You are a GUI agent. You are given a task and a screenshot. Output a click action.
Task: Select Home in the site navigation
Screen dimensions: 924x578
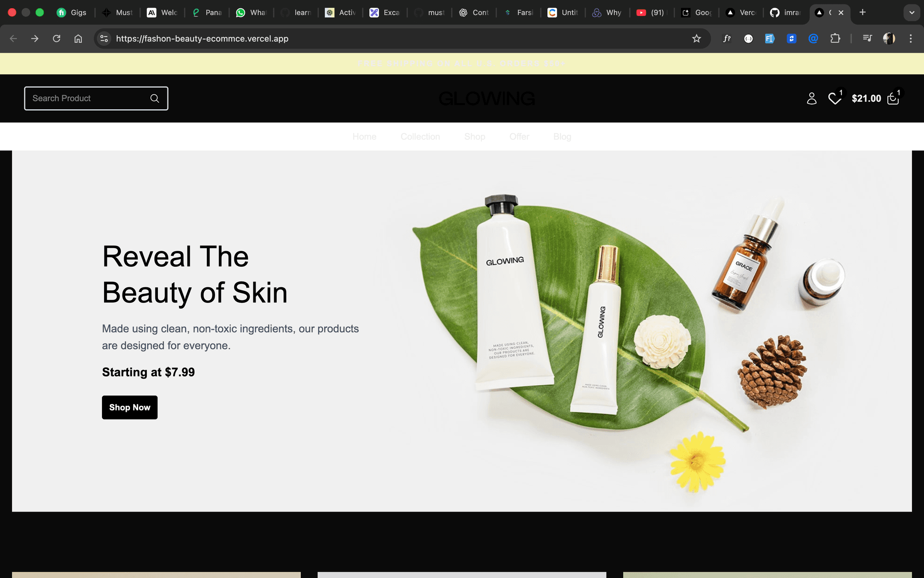364,136
